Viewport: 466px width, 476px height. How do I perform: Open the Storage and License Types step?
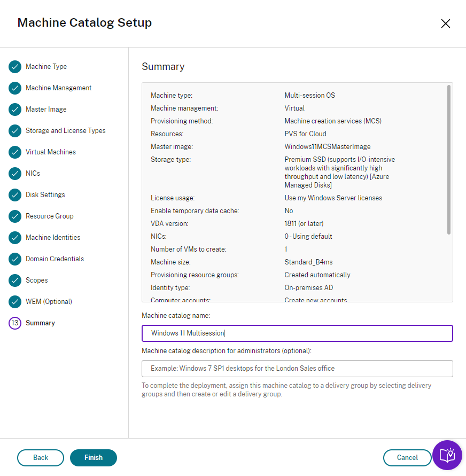click(x=65, y=131)
